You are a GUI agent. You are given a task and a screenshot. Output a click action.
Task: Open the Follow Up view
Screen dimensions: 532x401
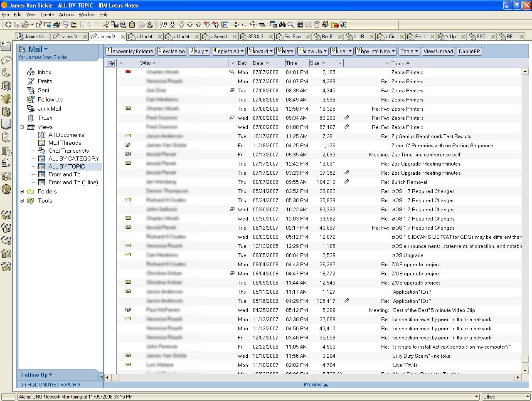(50, 99)
